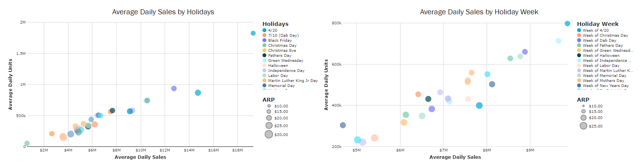Viewport: 644px width, 165px height.
Task: Click the Average Daily Sales by Holiday Week title
Action: point(479,12)
